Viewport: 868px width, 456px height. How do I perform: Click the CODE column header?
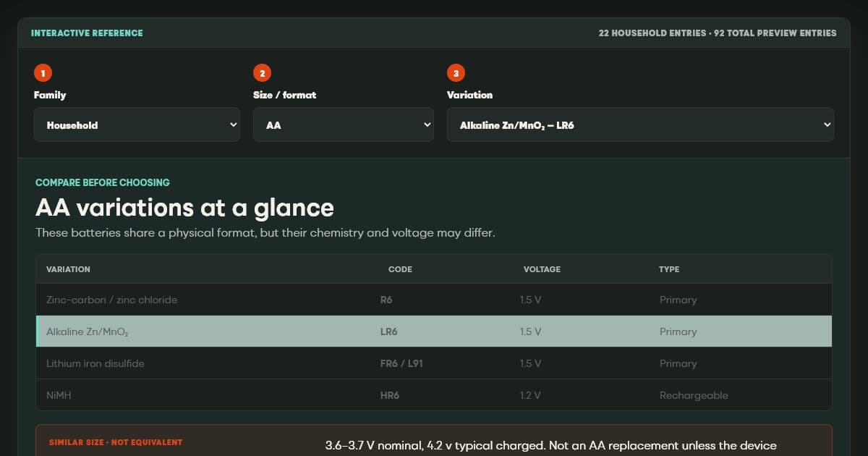click(x=400, y=269)
